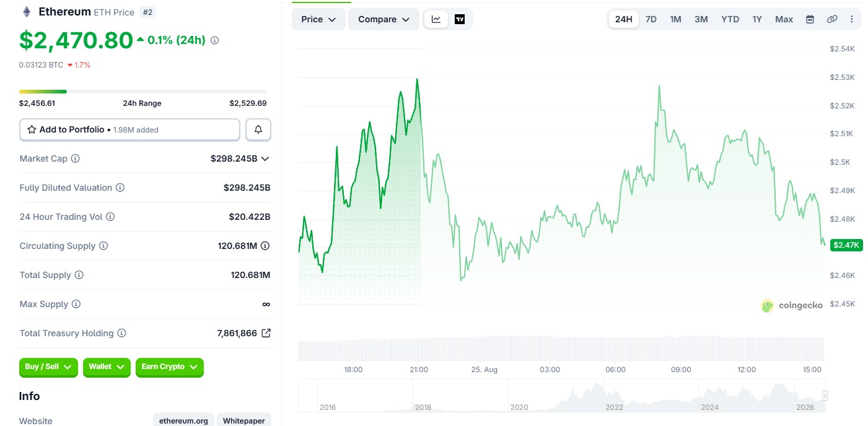Open external link icon beside 7,861,866
Viewport: 868px width, 426px height.
tap(266, 333)
